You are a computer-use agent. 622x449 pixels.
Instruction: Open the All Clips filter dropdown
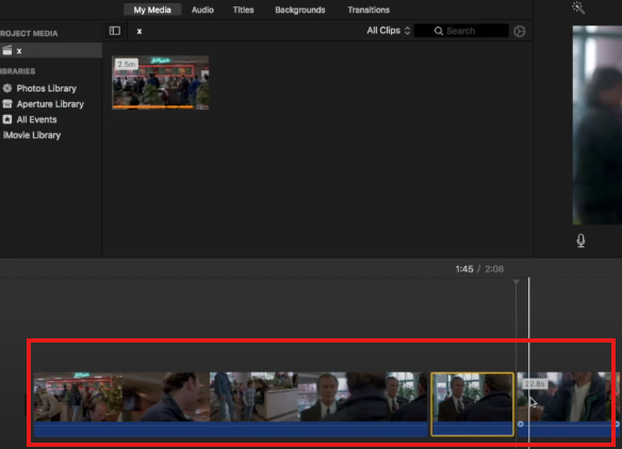point(388,31)
